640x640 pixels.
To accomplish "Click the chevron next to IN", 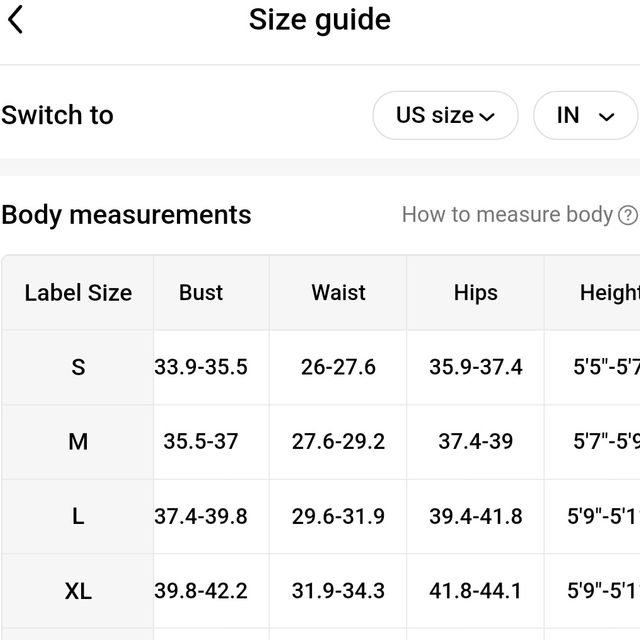I will coord(607,117).
